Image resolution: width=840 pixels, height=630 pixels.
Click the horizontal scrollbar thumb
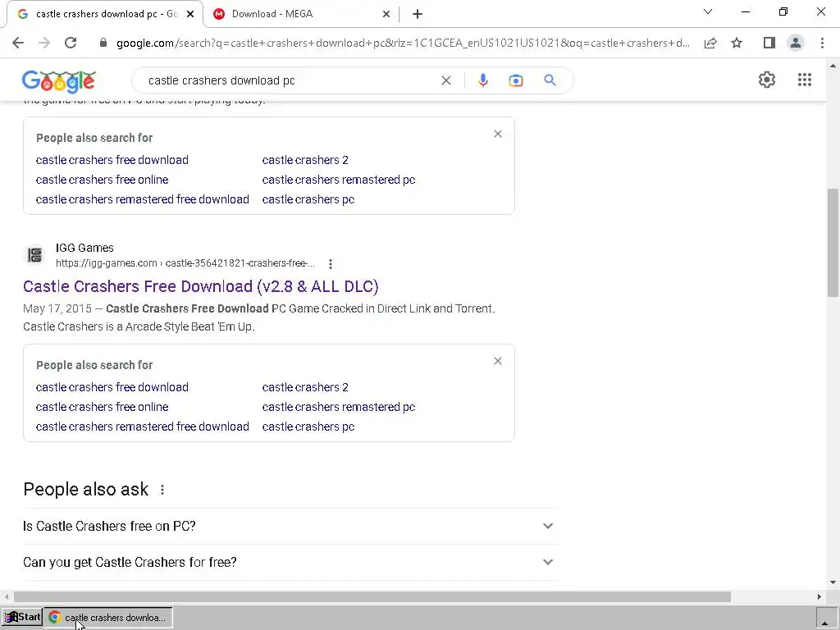coord(372,597)
